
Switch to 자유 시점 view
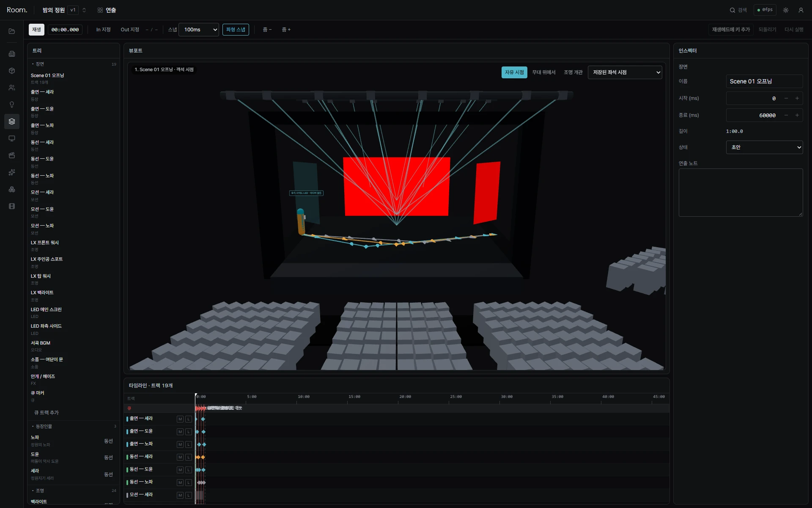click(x=514, y=72)
